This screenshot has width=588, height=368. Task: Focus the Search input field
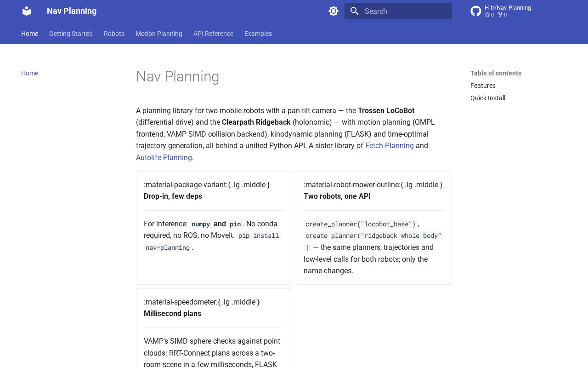coord(398,11)
